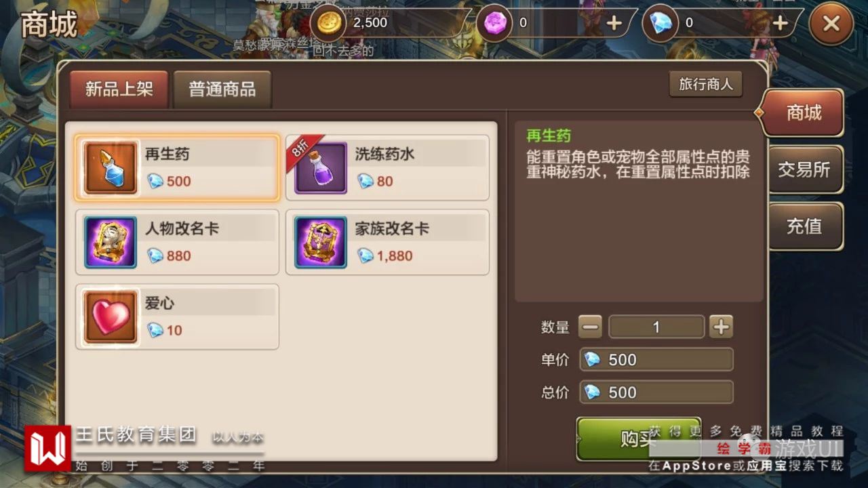Close the shop with X button
The width and height of the screenshot is (868, 488).
831,24
